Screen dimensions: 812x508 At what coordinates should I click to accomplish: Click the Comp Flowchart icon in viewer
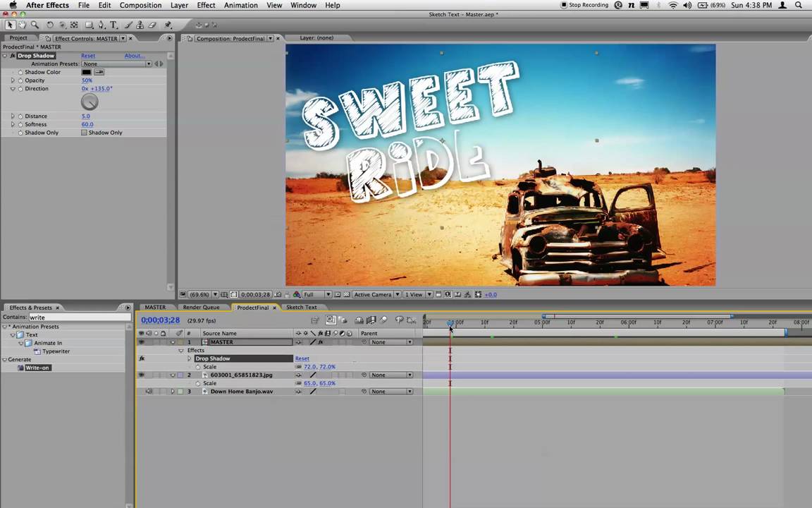(x=467, y=294)
